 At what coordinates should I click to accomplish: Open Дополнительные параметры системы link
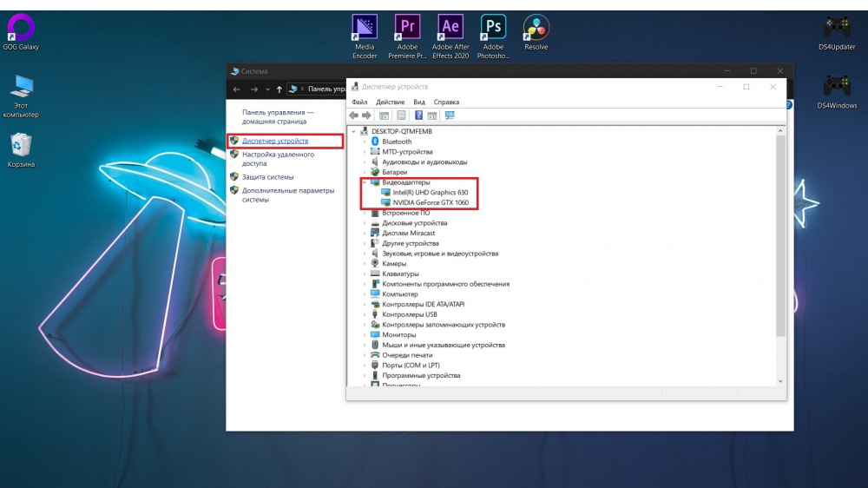click(x=288, y=195)
